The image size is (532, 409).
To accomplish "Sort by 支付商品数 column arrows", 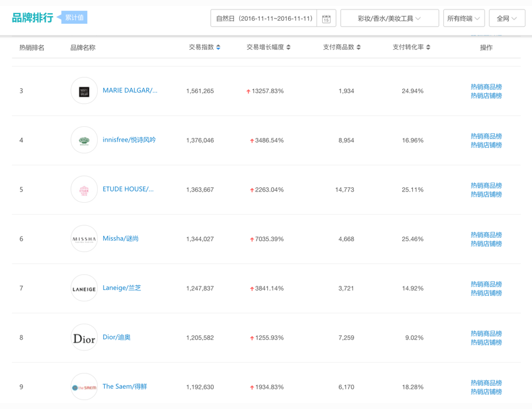I will 358,47.
